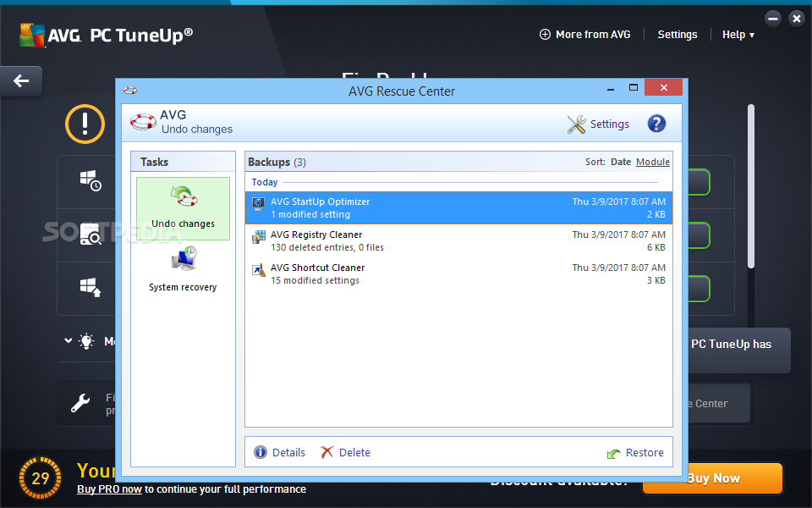This screenshot has width=812, height=508.
Task: Select AVG StartUp Optimizer backup row
Action: click(x=458, y=208)
